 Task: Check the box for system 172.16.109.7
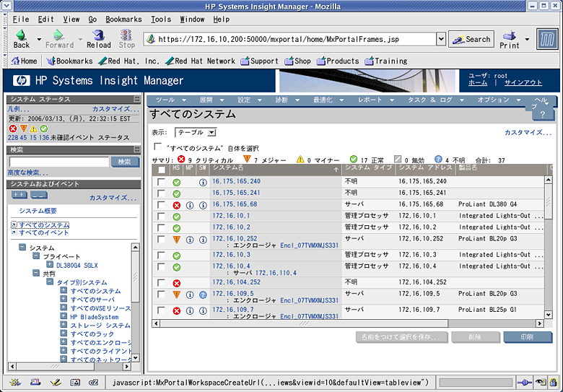click(x=161, y=310)
